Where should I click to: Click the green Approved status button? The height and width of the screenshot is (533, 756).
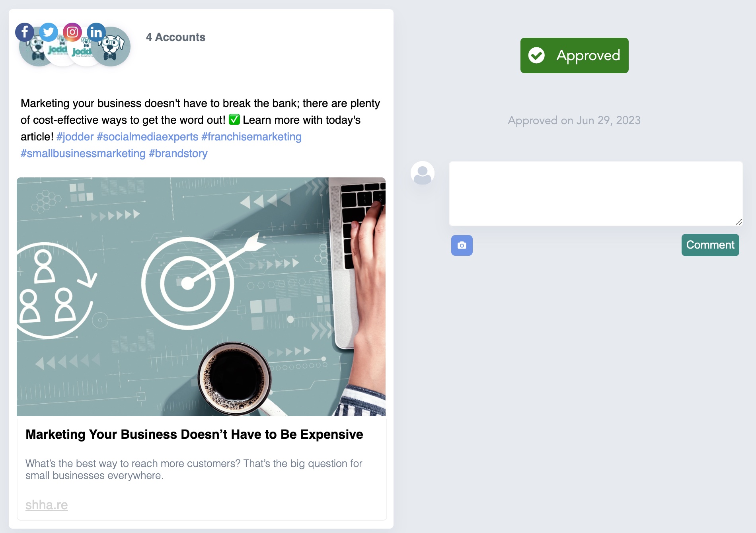point(575,55)
